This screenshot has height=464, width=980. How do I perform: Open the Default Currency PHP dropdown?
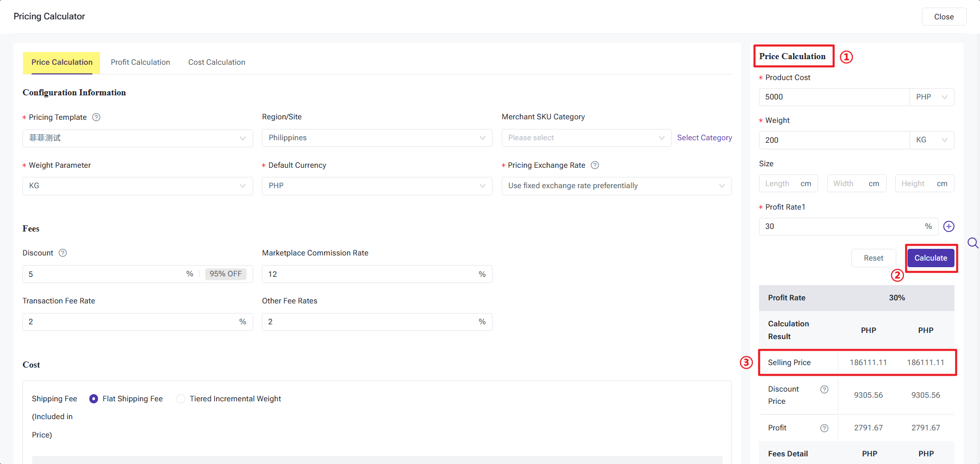coord(377,186)
